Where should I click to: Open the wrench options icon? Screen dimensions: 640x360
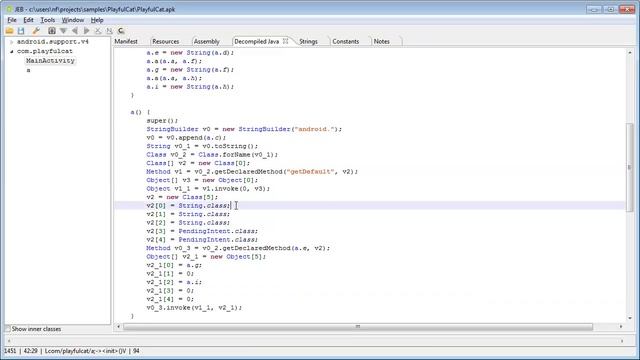pos(36,31)
